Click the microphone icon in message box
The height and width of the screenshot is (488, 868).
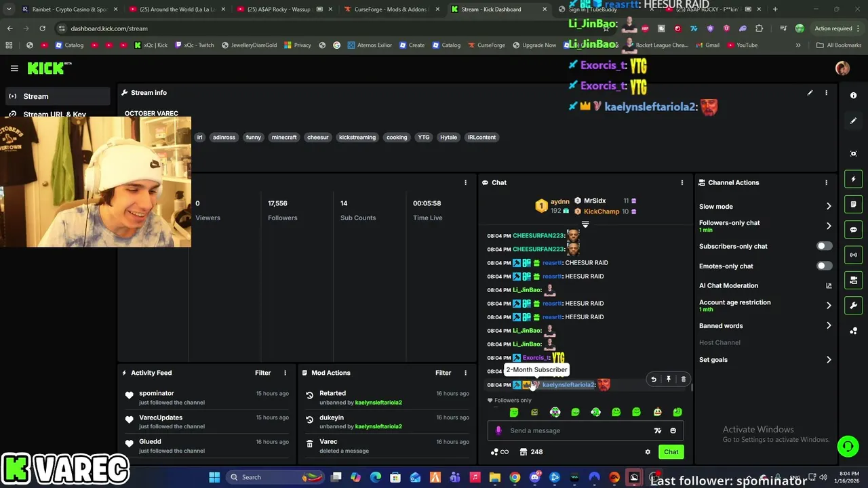click(499, 430)
